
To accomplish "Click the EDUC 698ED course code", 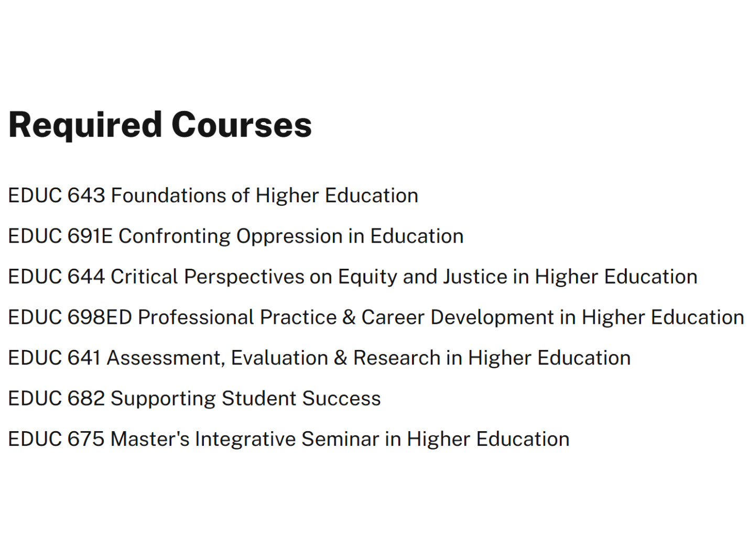I will 70,317.
